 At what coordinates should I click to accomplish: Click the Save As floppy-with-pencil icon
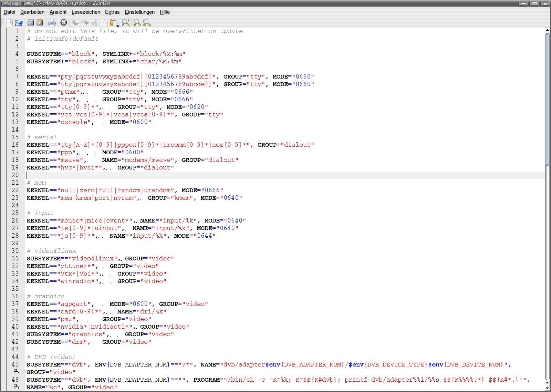tap(40, 22)
